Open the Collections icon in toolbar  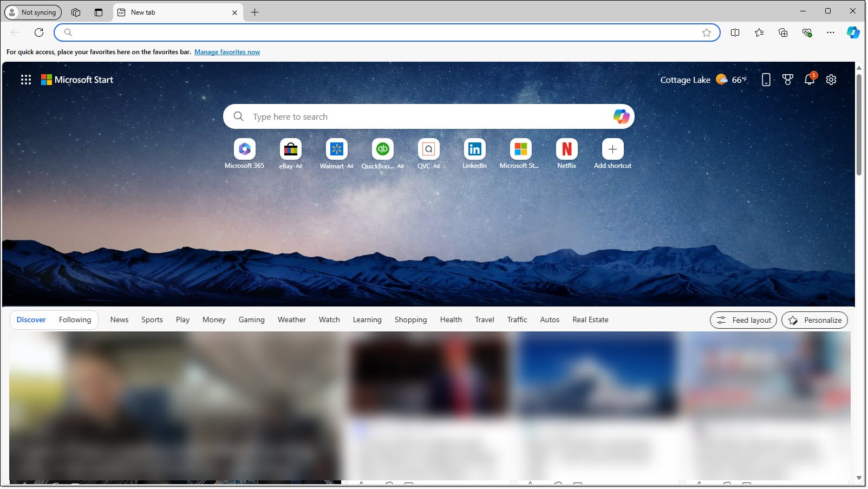pyautogui.click(x=783, y=32)
